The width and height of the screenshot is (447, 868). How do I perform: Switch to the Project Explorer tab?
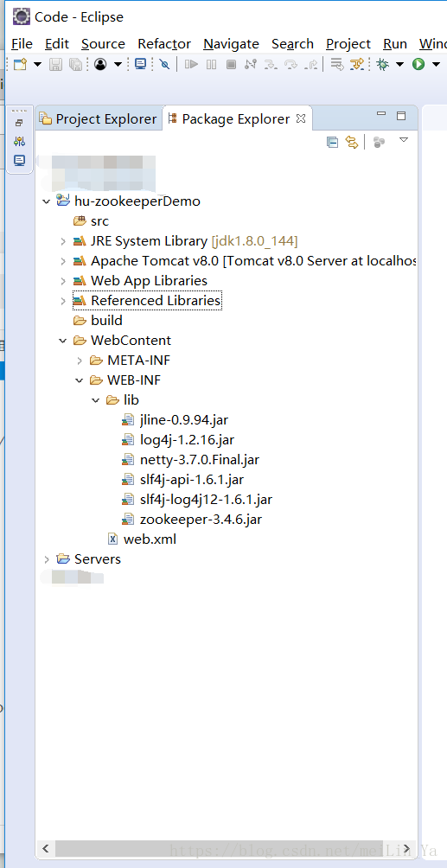click(x=99, y=118)
